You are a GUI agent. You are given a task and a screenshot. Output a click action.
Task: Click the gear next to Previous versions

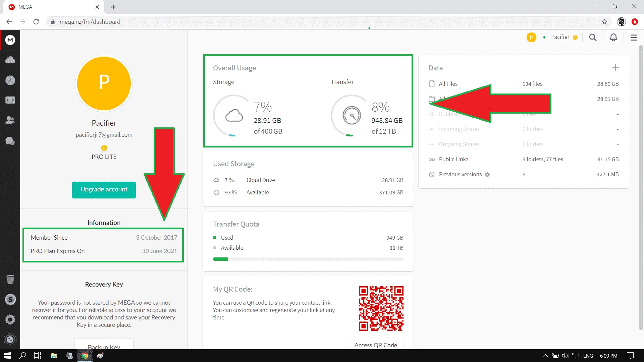[487, 175]
